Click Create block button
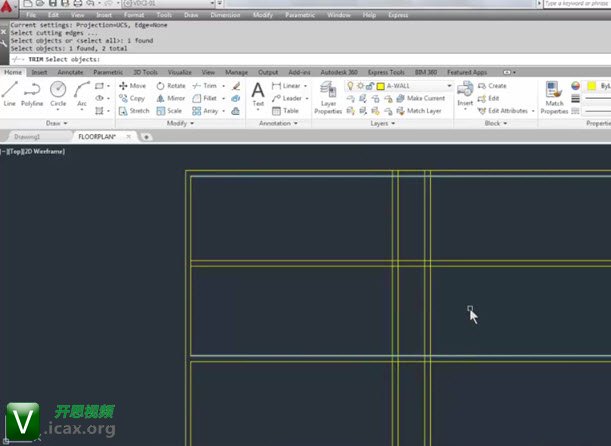 492,86
